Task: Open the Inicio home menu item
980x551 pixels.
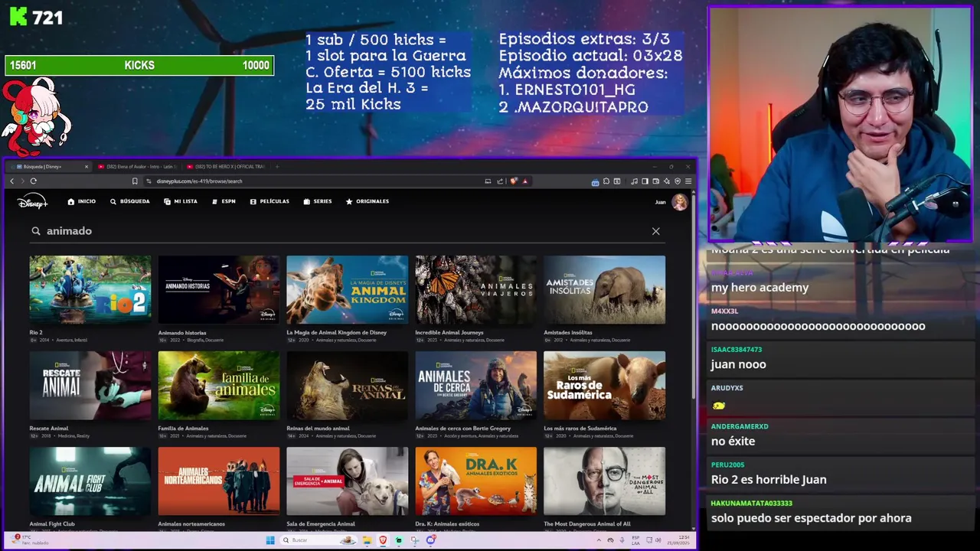Action: click(82, 201)
